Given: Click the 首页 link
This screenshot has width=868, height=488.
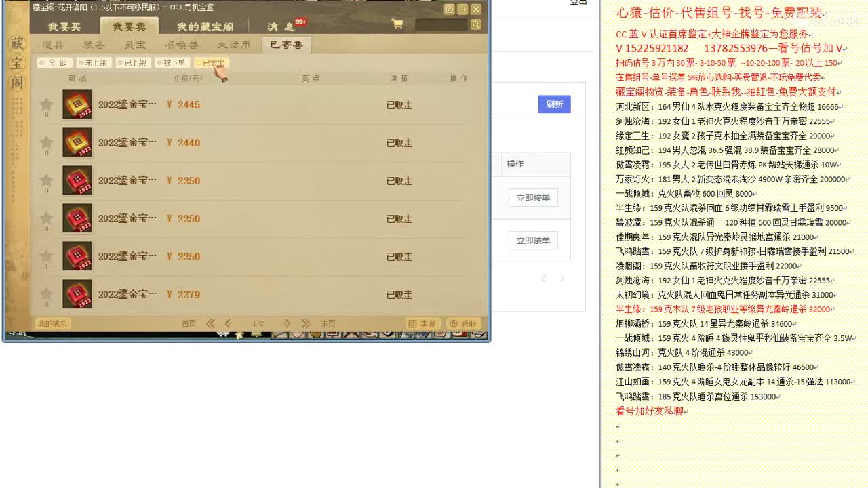Looking at the screenshot, I should (x=189, y=324).
